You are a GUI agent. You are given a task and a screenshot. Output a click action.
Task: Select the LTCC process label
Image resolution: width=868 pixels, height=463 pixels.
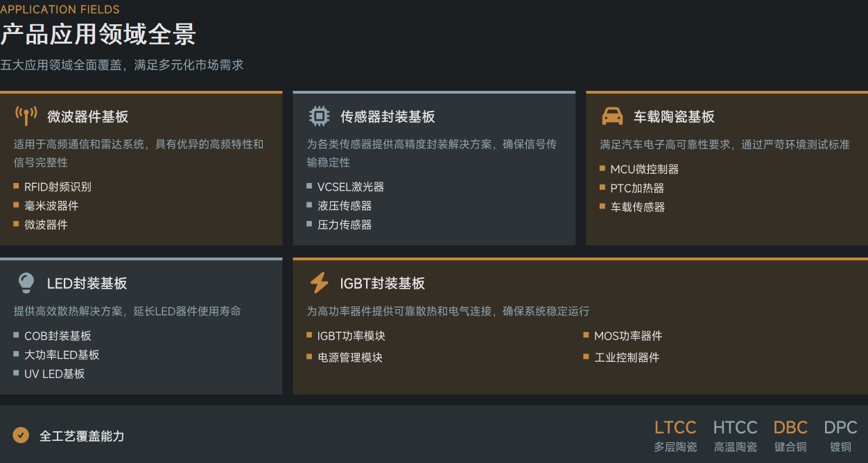coord(675,428)
